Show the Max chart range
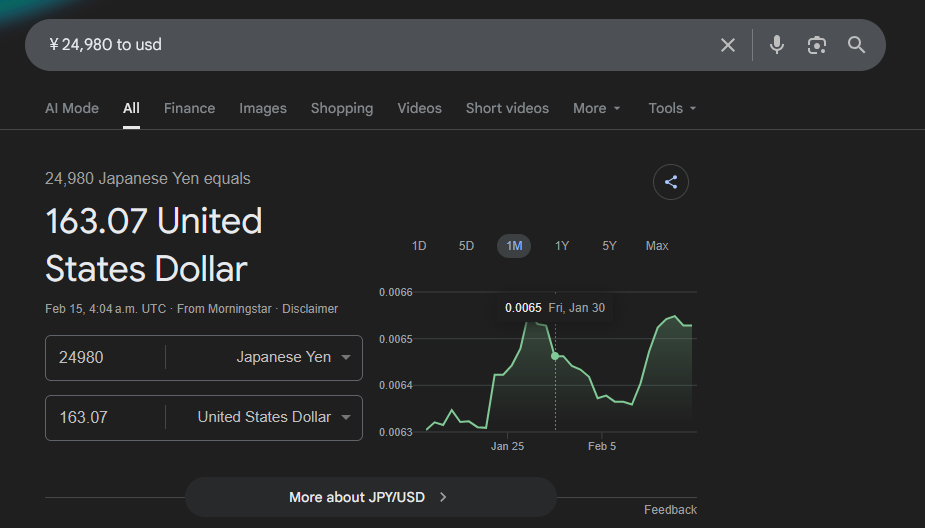Screen dimensions: 925x528 pyautogui.click(x=657, y=246)
